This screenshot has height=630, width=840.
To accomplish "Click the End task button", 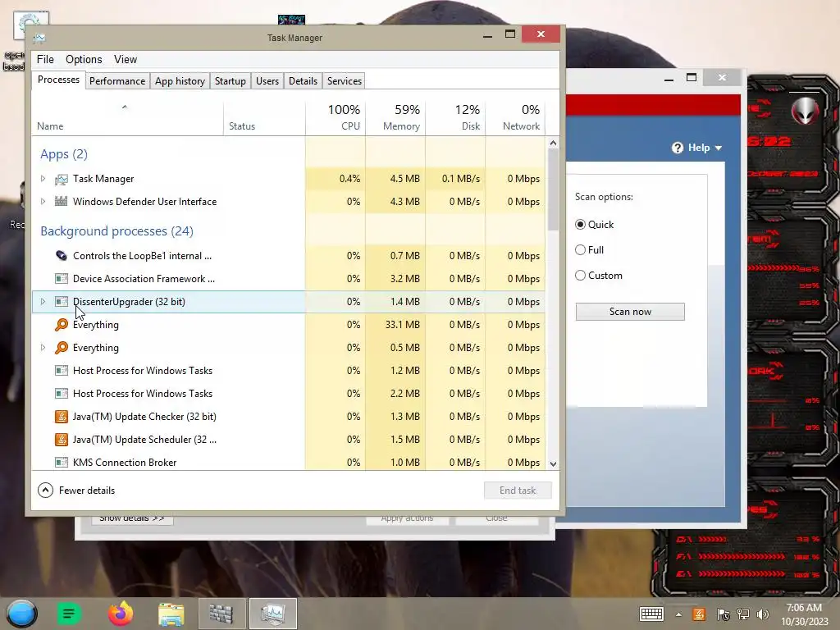I will coord(518,491).
